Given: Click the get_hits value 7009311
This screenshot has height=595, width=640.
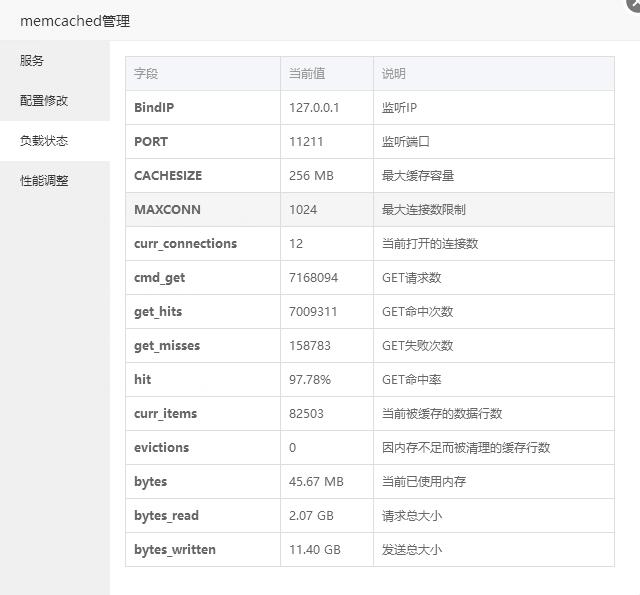Looking at the screenshot, I should (313, 312).
